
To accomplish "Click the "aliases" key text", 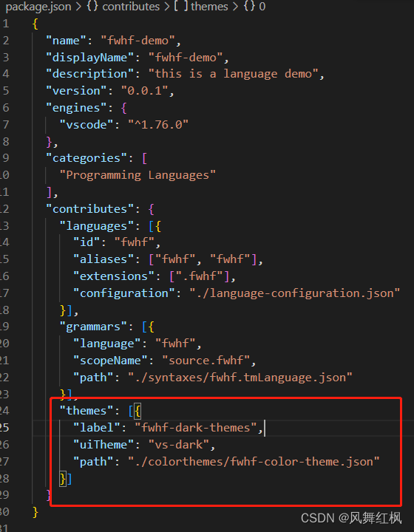I will (x=103, y=259).
